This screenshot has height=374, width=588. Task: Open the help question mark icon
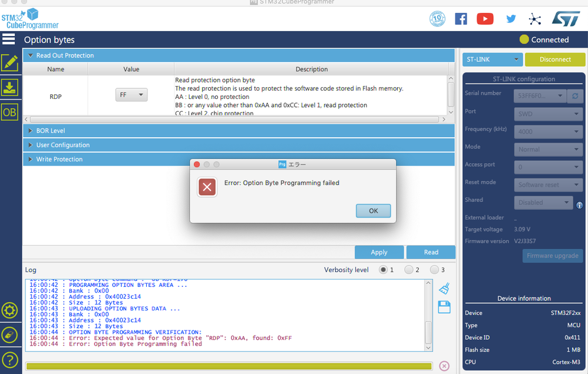coord(9,360)
